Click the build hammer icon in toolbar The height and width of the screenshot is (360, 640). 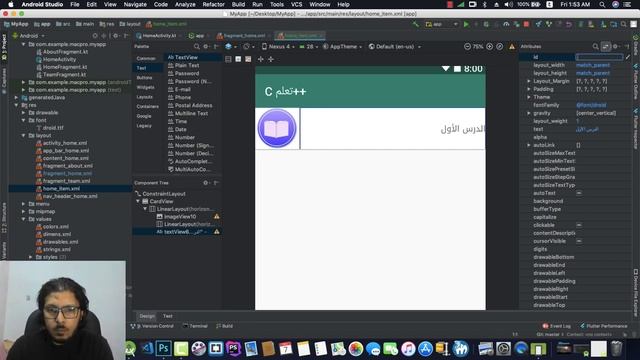(x=416, y=24)
